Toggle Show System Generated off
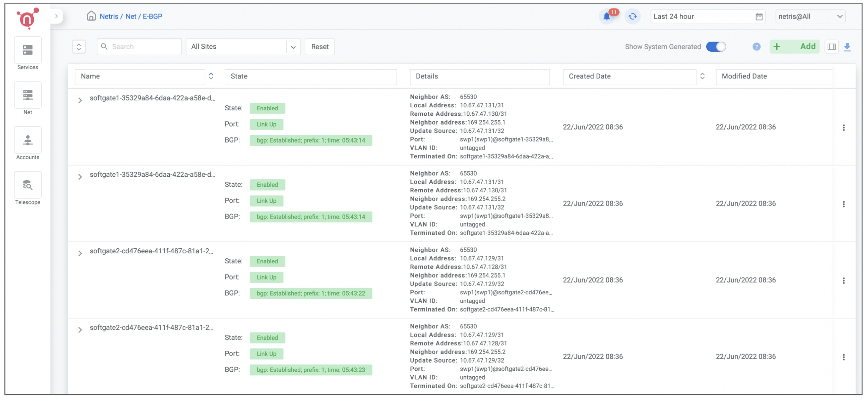This screenshot has height=401, width=868. pos(716,46)
